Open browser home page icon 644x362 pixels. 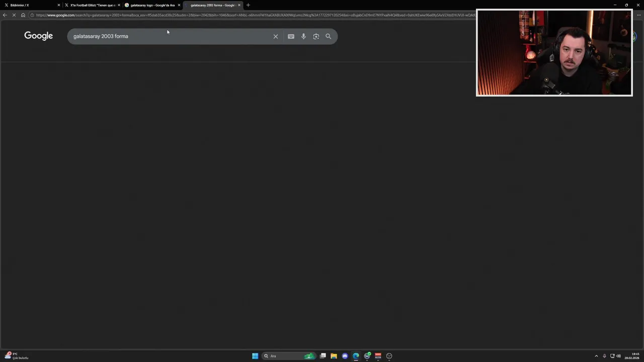click(x=23, y=15)
